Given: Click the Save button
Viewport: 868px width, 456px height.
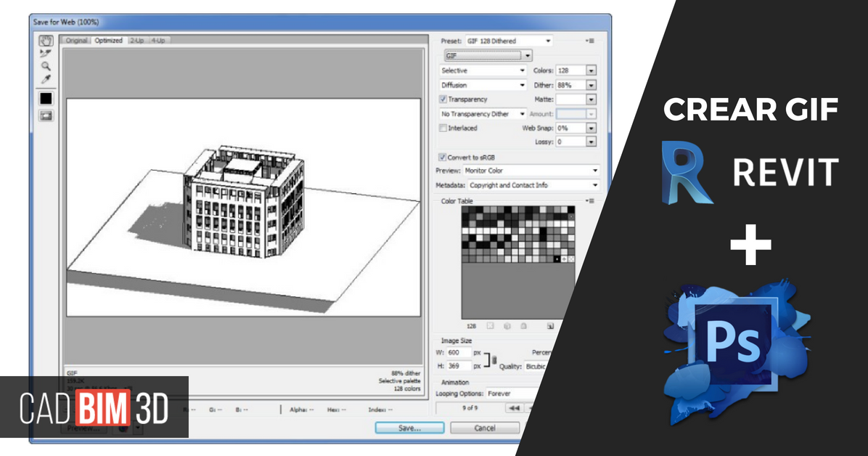Looking at the screenshot, I should point(409,428).
